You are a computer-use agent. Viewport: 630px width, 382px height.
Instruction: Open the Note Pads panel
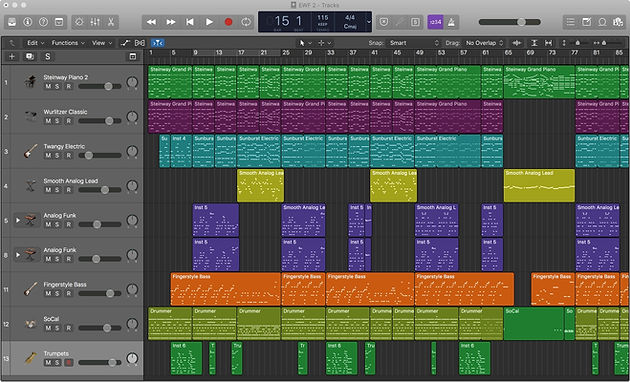click(x=586, y=22)
